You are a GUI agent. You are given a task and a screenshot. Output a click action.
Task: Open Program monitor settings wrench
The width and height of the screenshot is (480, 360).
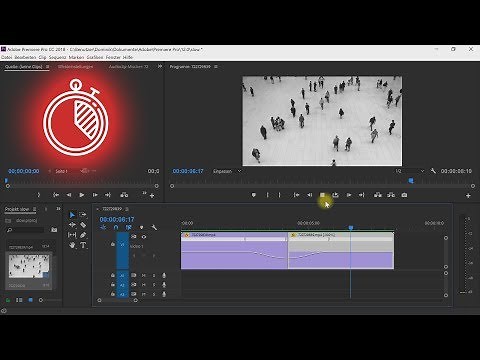pyautogui.click(x=433, y=171)
